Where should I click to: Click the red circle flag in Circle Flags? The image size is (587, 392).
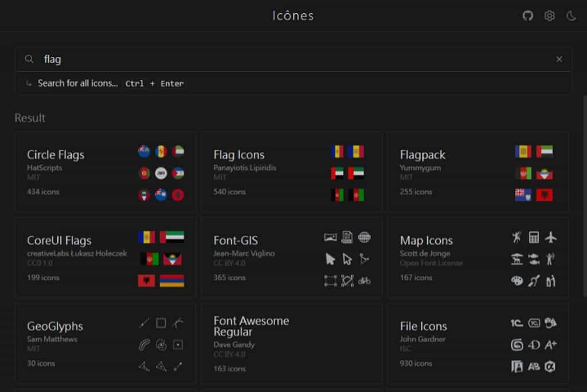click(x=178, y=195)
